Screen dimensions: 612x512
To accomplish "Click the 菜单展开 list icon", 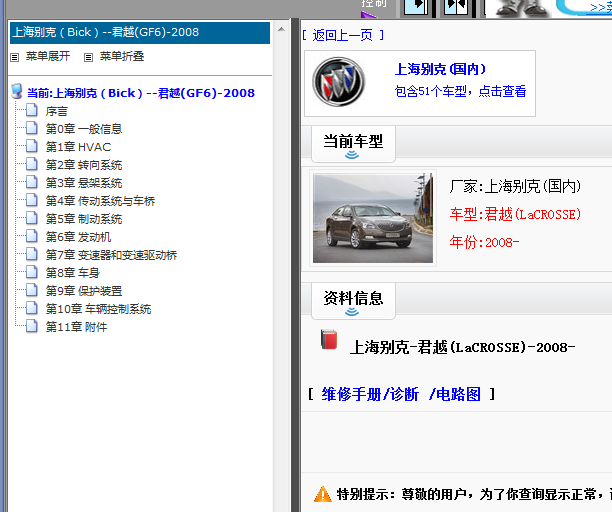I will coord(14,57).
